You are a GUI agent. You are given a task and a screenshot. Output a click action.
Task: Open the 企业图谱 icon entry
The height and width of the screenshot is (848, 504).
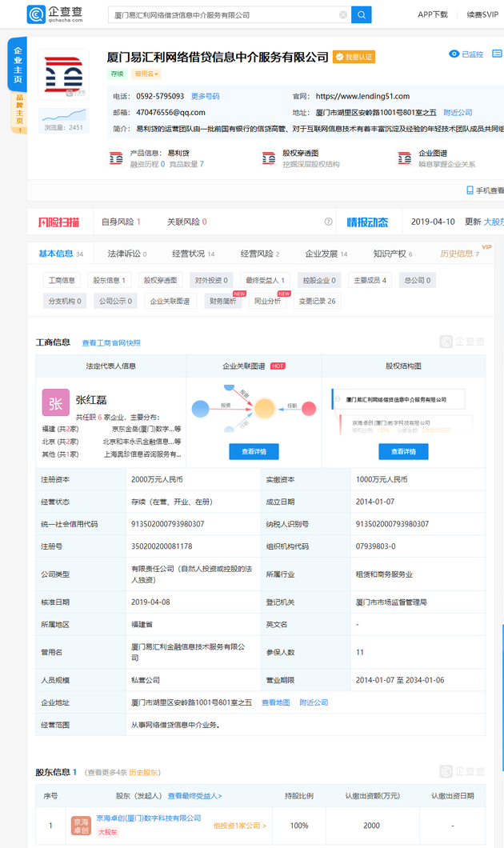tap(405, 158)
